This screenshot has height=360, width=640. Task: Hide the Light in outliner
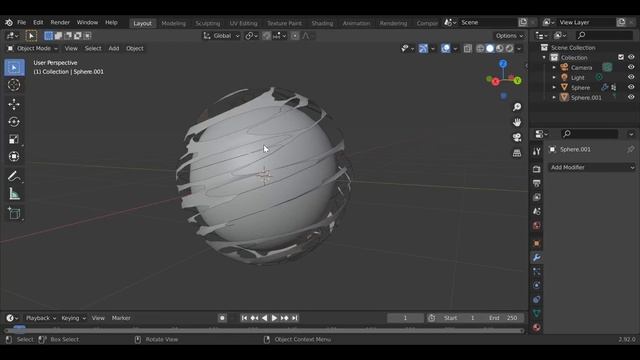631,77
